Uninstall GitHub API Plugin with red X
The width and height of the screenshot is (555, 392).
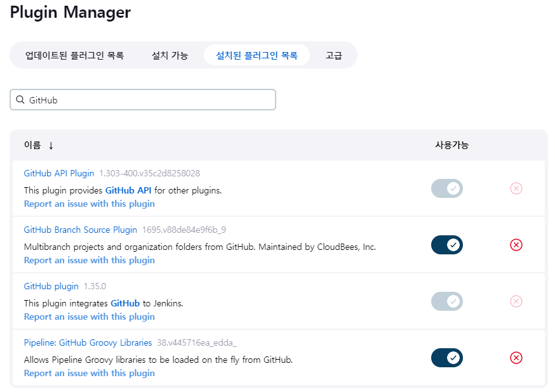coord(516,188)
